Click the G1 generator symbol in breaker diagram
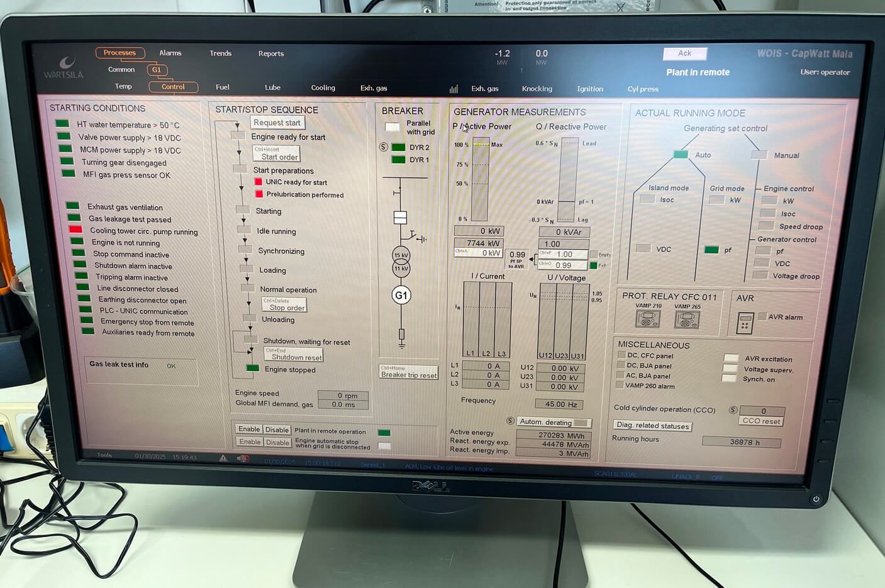This screenshot has width=885, height=588. point(401,295)
